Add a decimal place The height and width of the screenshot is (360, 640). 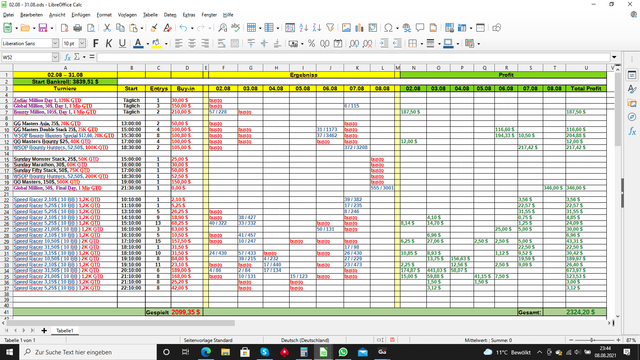(x=354, y=43)
